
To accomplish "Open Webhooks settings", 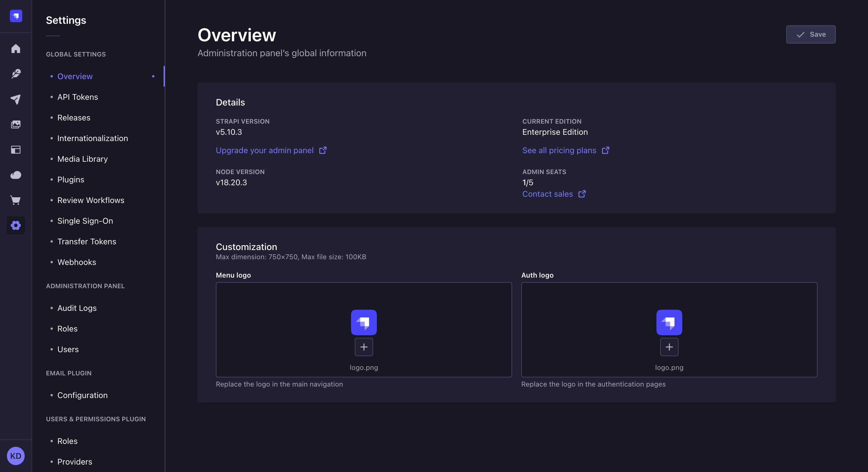I will 76,262.
